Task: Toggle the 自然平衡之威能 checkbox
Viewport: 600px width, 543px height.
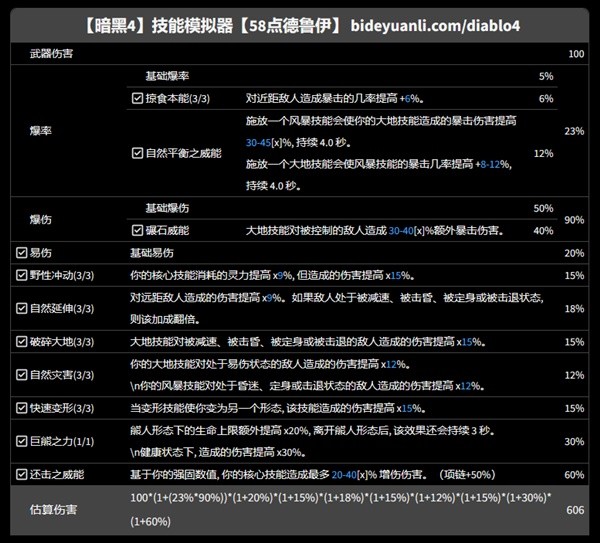Action: (137, 153)
